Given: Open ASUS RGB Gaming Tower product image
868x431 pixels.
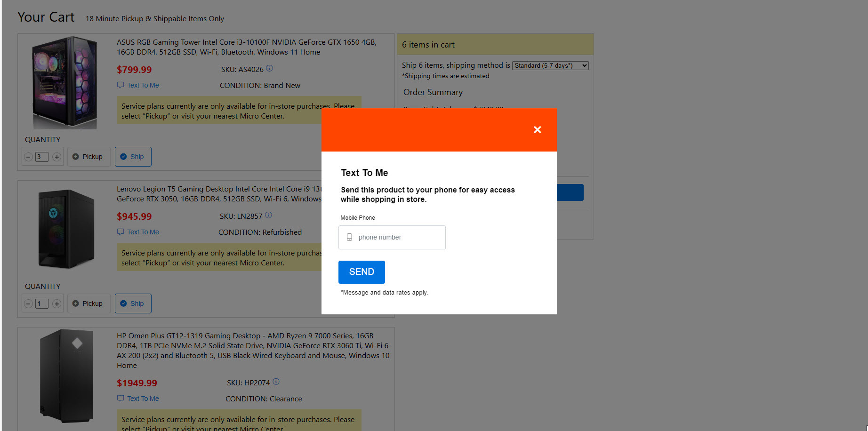Looking at the screenshot, I should pyautogui.click(x=64, y=82).
